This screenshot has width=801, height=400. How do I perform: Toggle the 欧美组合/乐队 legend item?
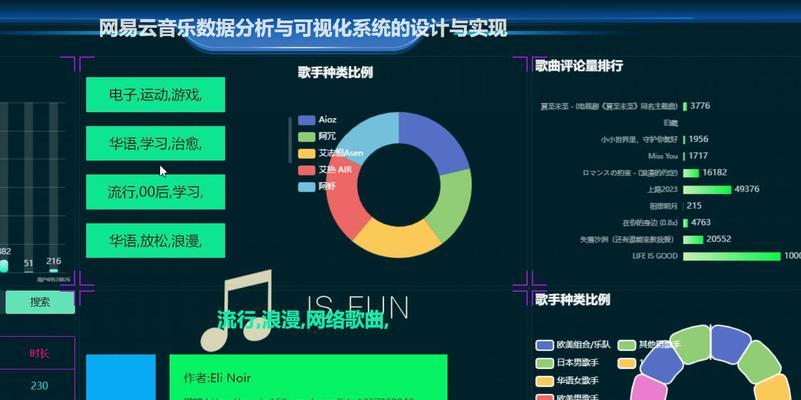coord(573,345)
